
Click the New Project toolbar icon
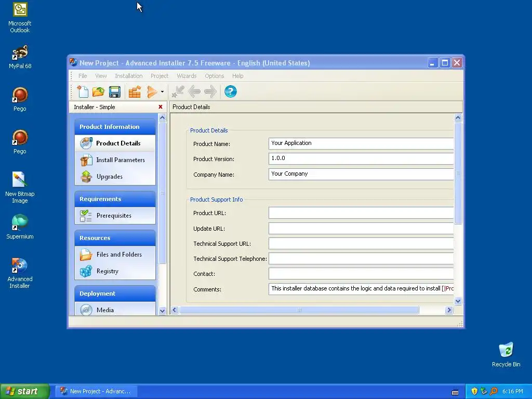point(83,91)
